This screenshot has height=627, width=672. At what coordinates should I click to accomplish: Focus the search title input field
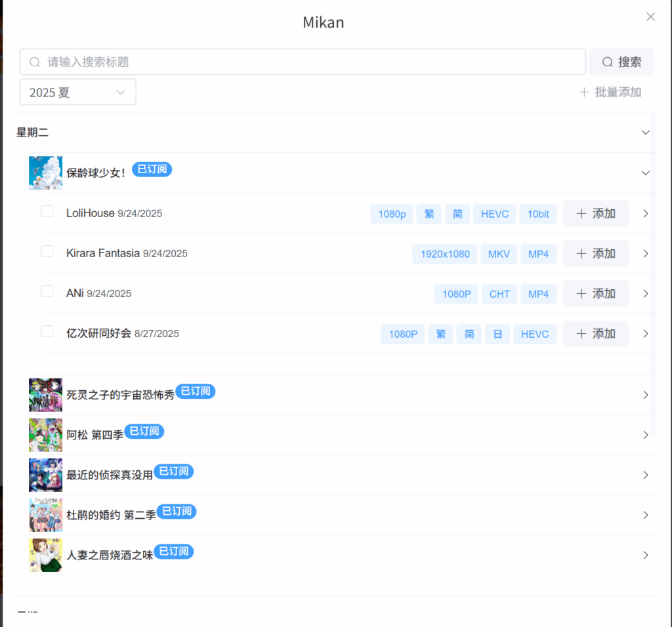(302, 62)
